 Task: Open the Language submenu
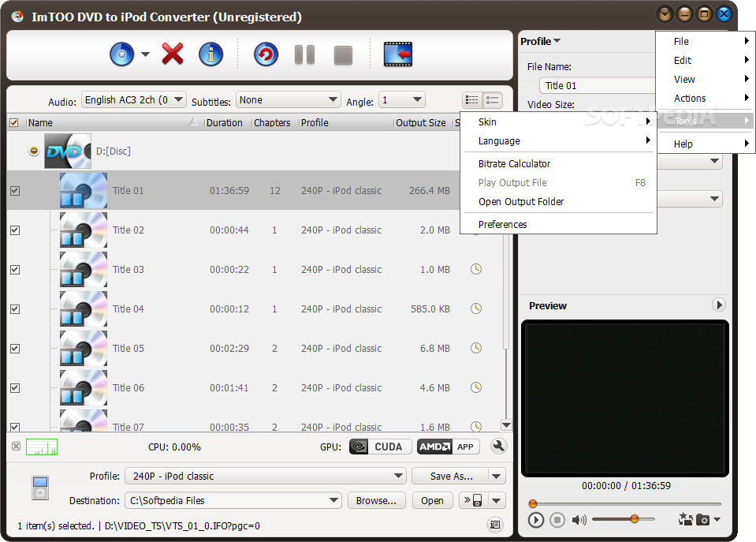[x=558, y=141]
